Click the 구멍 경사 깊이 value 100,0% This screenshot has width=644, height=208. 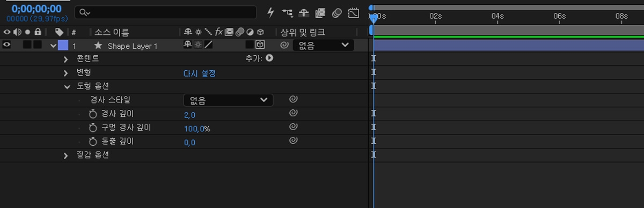197,129
